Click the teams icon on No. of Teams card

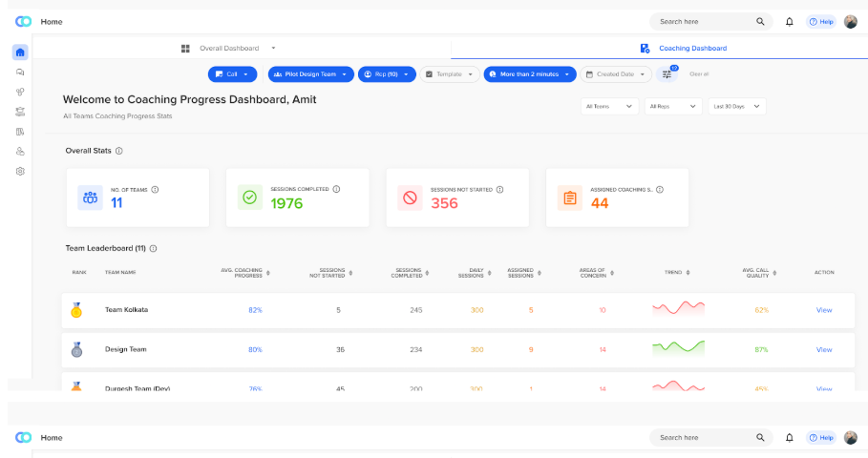[x=90, y=198]
